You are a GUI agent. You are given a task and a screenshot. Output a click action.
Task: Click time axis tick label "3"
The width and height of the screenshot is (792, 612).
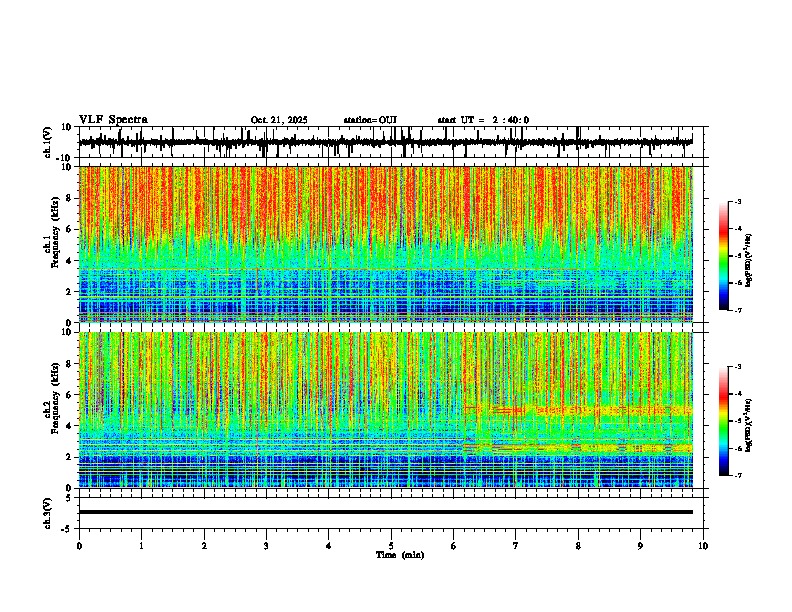coord(266,546)
